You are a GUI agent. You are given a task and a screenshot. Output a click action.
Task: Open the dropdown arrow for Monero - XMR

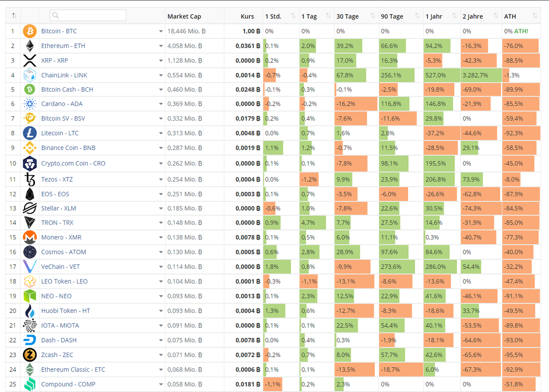click(161, 238)
